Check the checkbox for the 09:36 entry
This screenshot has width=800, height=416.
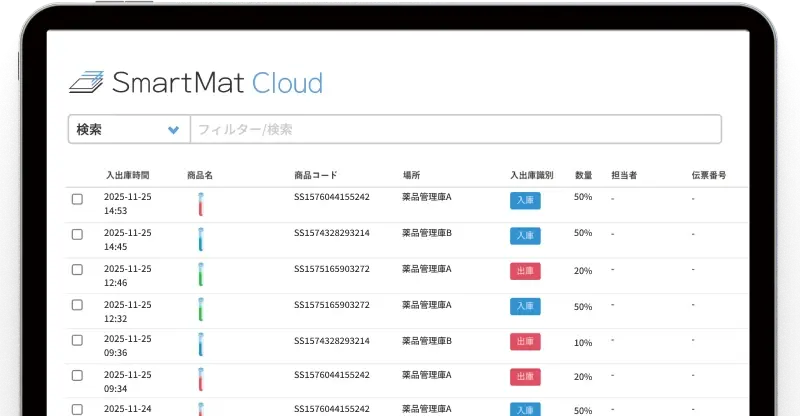[x=77, y=341]
